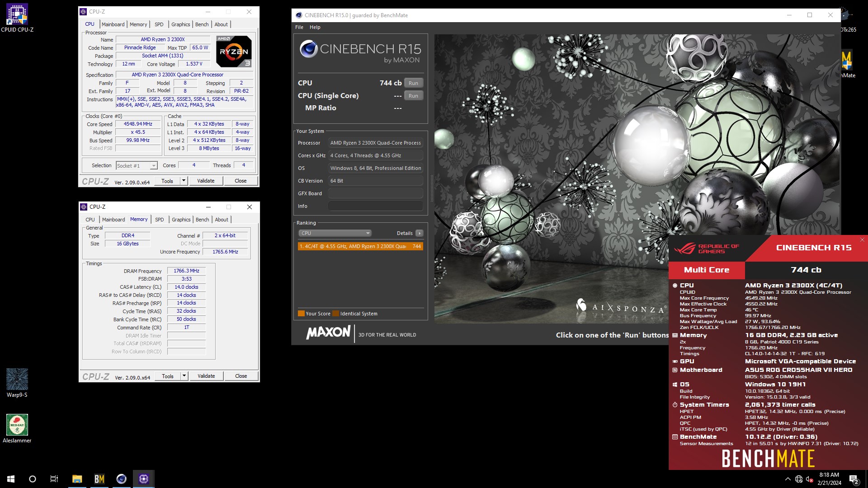The image size is (868, 488).
Task: Click the taskbar clock showing 8:18 AM
Action: pyautogui.click(x=829, y=479)
